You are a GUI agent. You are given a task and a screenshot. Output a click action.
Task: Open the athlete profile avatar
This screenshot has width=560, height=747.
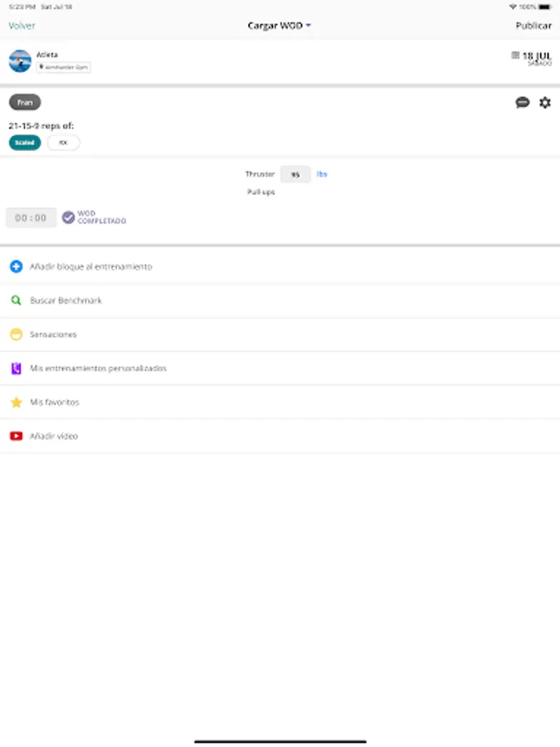(20, 61)
